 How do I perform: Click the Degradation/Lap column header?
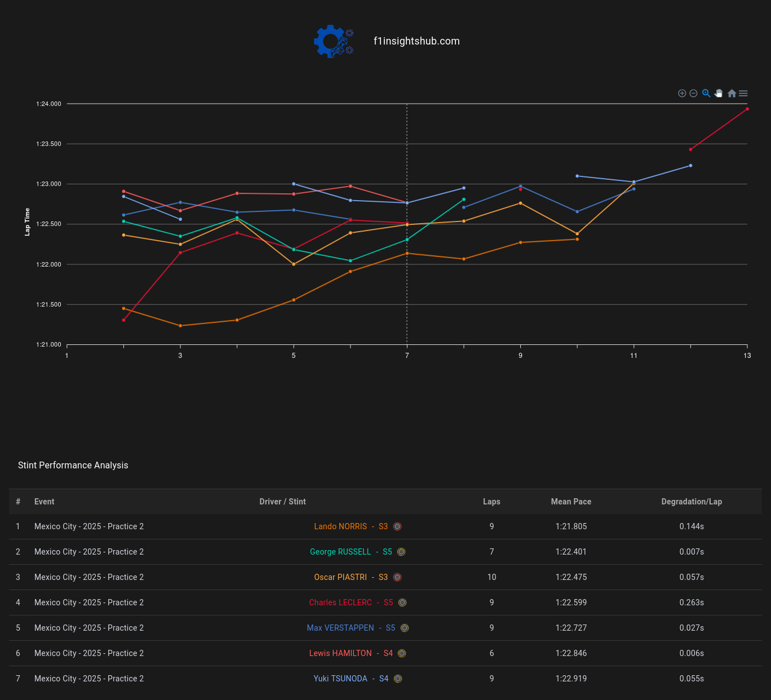pos(692,502)
